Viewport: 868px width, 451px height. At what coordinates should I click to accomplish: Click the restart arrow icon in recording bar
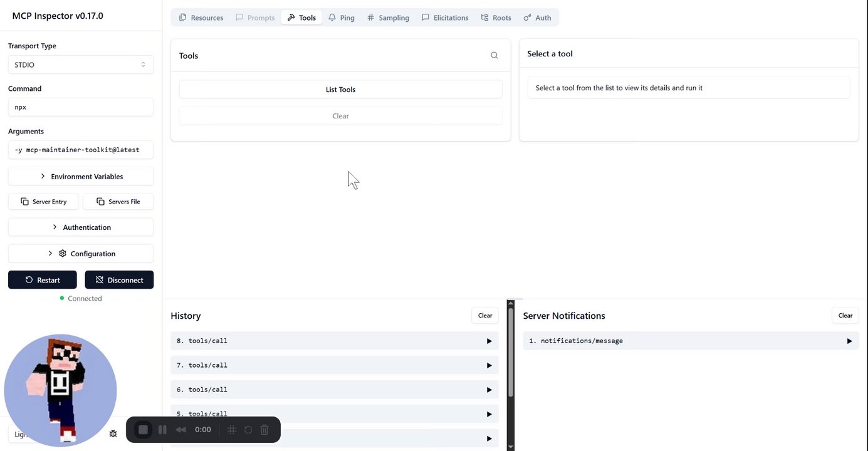[248, 430]
